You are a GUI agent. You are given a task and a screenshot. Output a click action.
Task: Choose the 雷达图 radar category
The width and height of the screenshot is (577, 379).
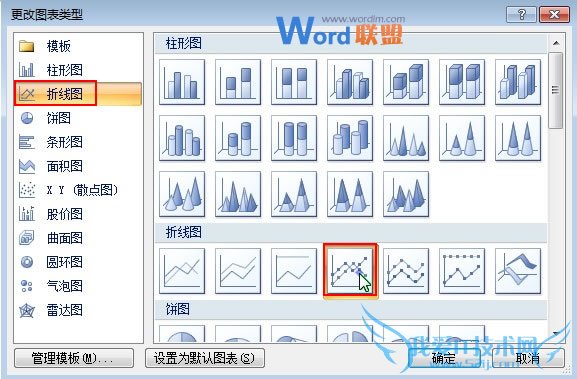(78, 310)
